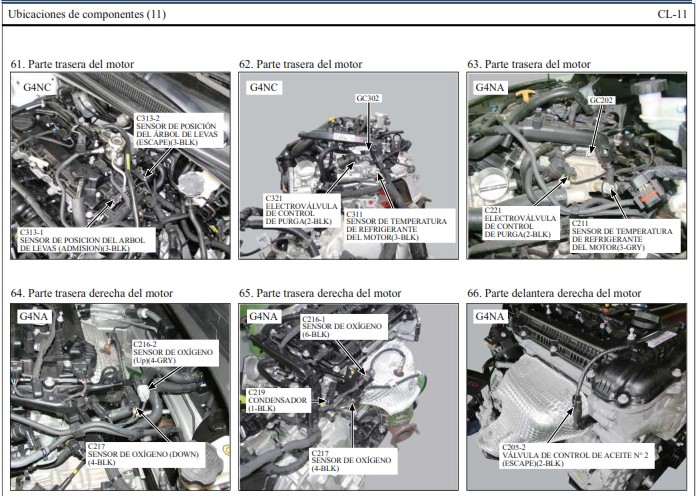Screen dimensions: 697x497
Task: Click the page number 'CL-11'
Action: [672, 14]
